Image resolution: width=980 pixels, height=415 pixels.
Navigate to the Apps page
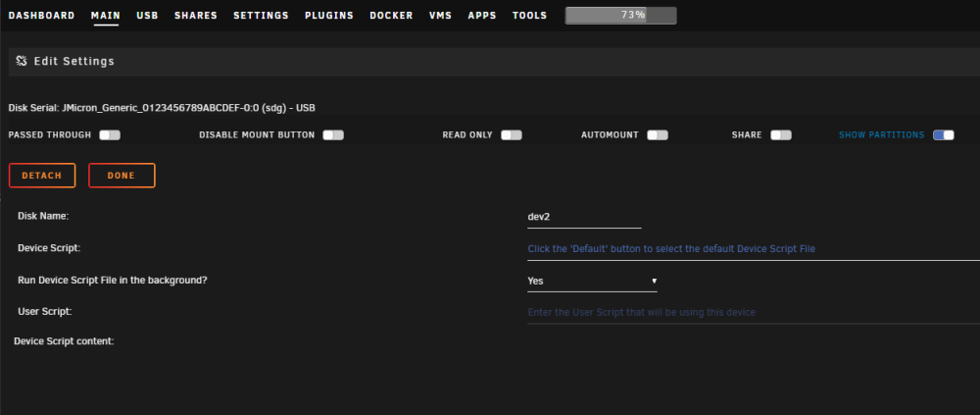482,15
